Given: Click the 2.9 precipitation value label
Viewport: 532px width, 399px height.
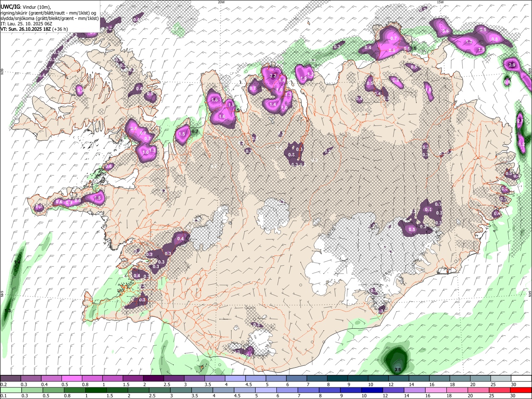Looking at the screenshot, I should pyautogui.click(x=512, y=65).
